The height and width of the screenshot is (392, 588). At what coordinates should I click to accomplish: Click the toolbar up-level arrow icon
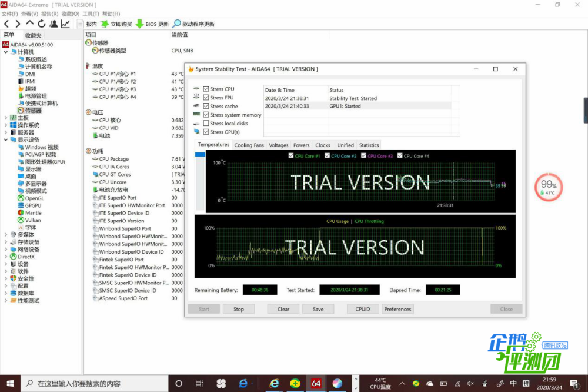point(29,24)
